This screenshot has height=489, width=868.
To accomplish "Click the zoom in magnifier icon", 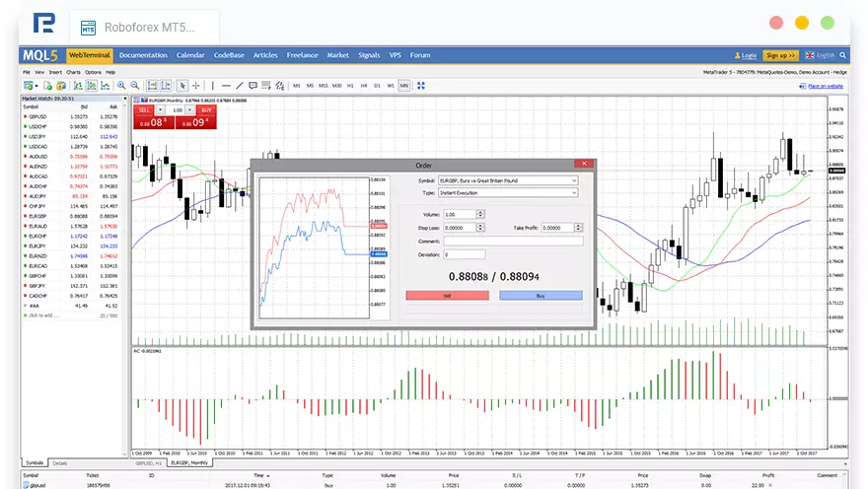I will [x=121, y=86].
